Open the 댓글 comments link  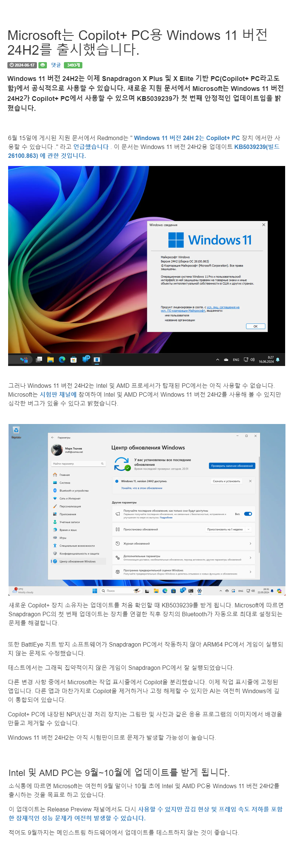(x=56, y=65)
